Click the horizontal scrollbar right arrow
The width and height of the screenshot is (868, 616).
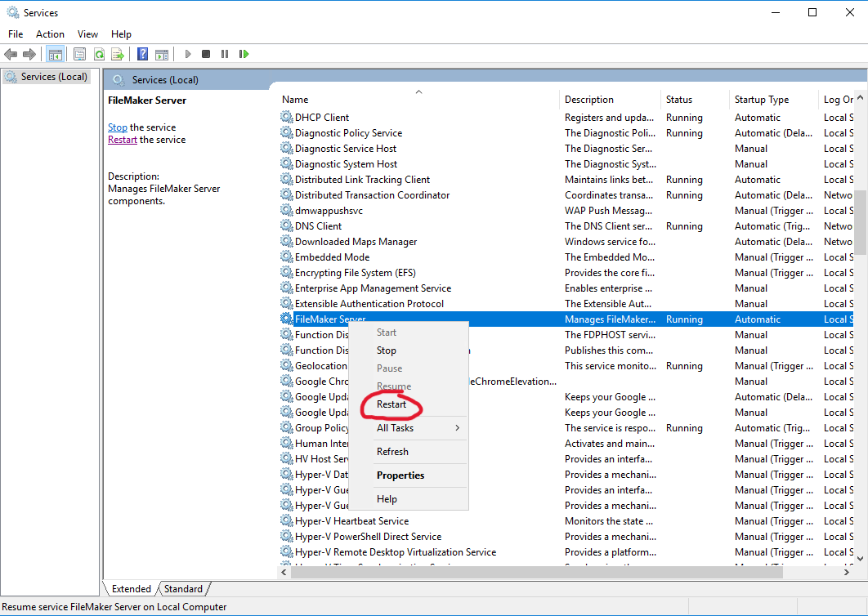click(x=847, y=572)
